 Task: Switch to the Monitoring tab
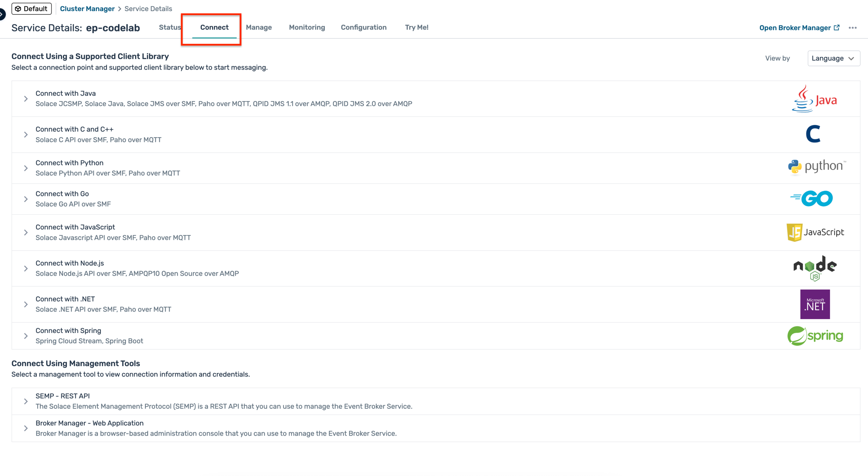click(x=307, y=27)
